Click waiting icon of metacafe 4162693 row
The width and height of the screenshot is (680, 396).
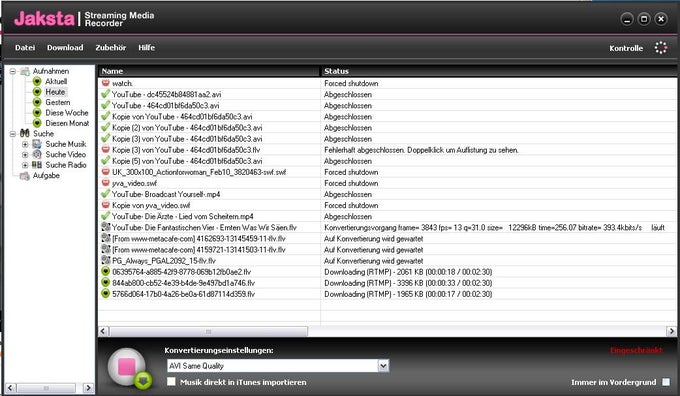[x=105, y=238]
